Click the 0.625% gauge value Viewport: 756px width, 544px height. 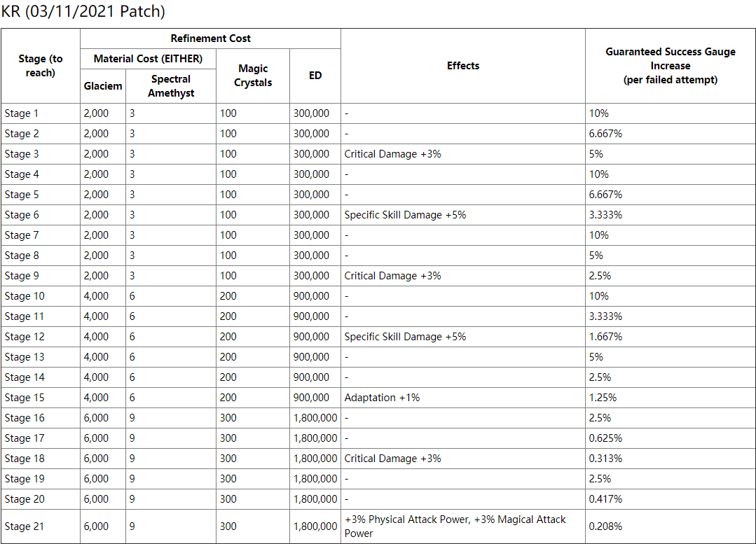(x=605, y=438)
